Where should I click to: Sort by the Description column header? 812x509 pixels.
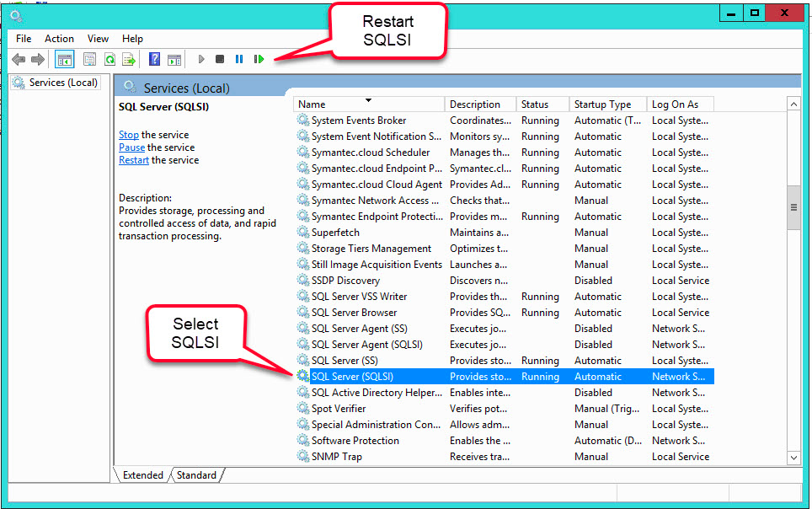pyautogui.click(x=481, y=104)
